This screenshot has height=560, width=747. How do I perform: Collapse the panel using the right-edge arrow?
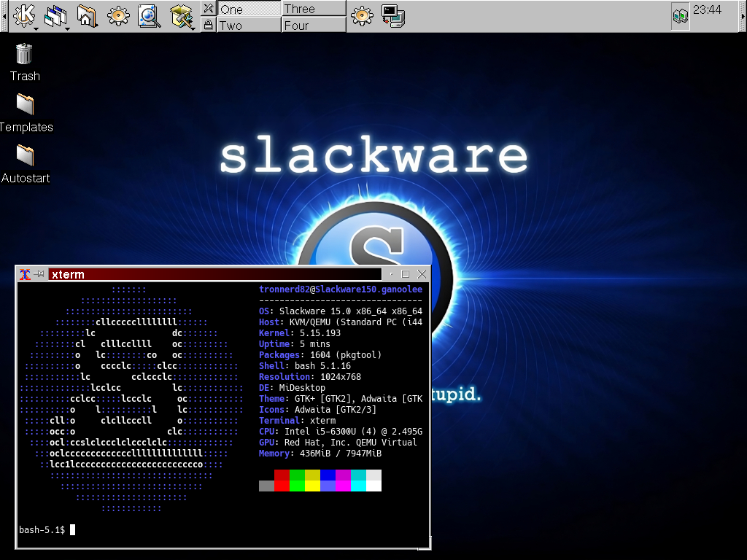click(x=741, y=16)
